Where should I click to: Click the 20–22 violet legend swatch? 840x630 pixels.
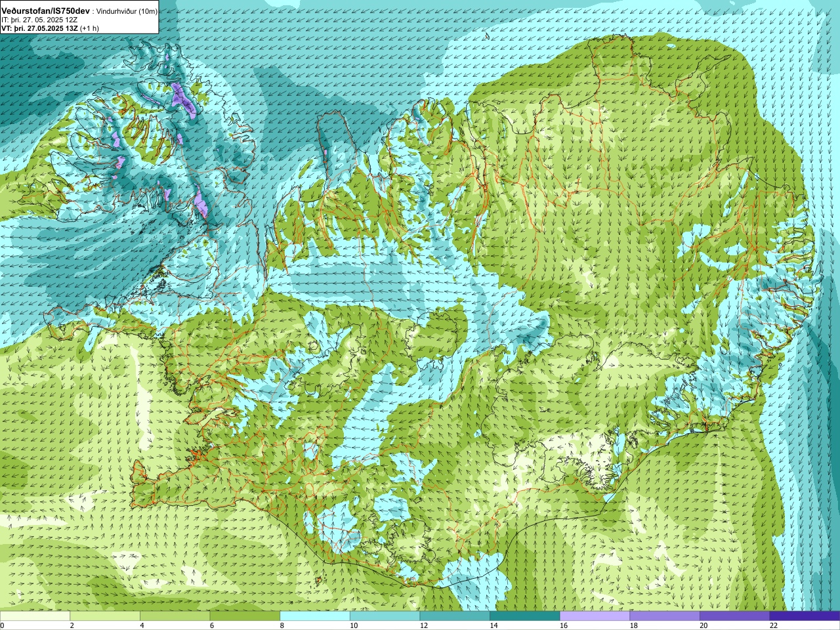(734, 616)
